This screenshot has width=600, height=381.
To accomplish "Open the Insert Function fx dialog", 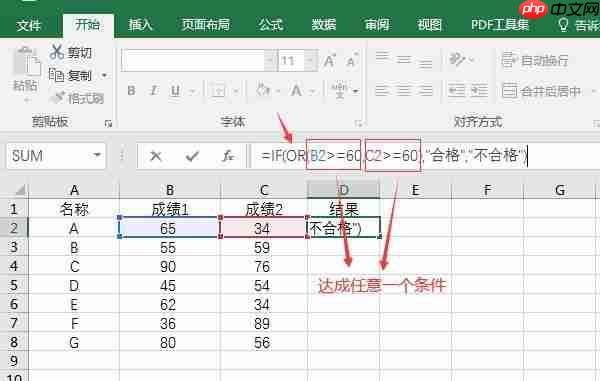I will [x=228, y=156].
